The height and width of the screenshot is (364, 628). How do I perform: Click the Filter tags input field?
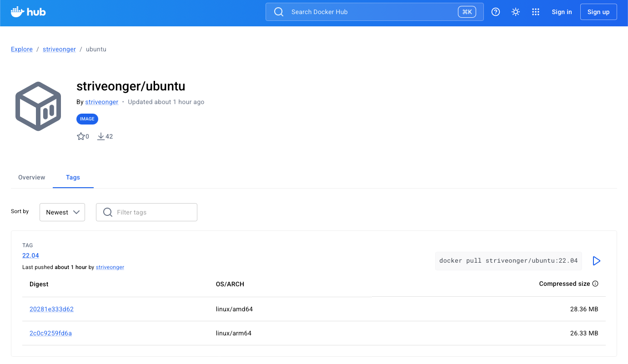(152, 212)
